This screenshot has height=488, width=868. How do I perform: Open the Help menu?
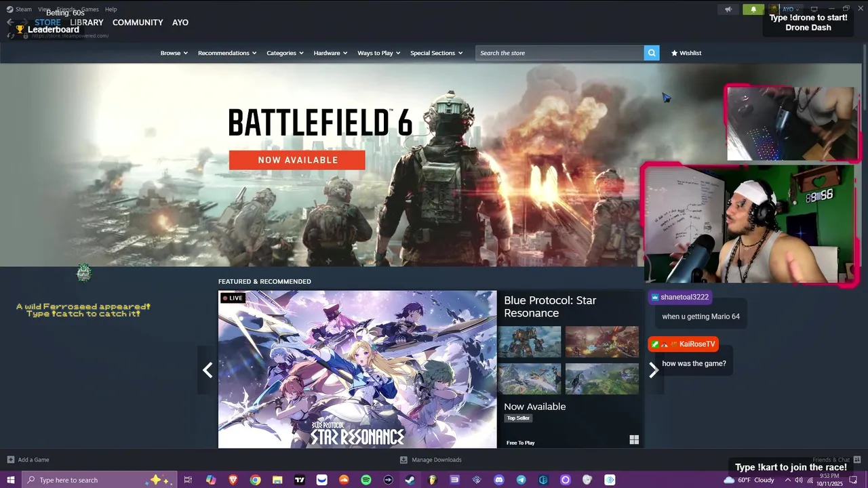pos(111,9)
